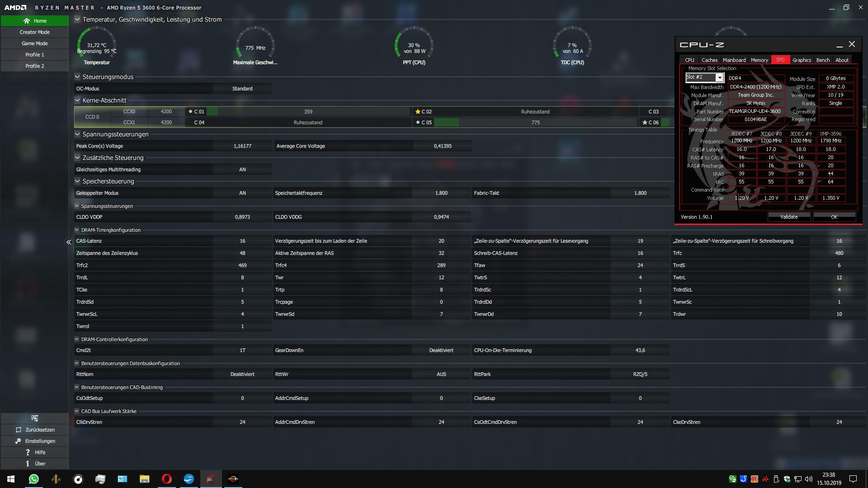Click the Temperatur gauge showing 31,72 °C
Viewport: 868px width, 488px height.
(x=97, y=46)
